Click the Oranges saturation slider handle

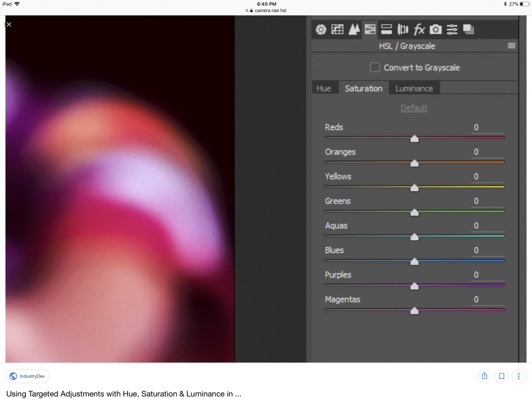414,163
